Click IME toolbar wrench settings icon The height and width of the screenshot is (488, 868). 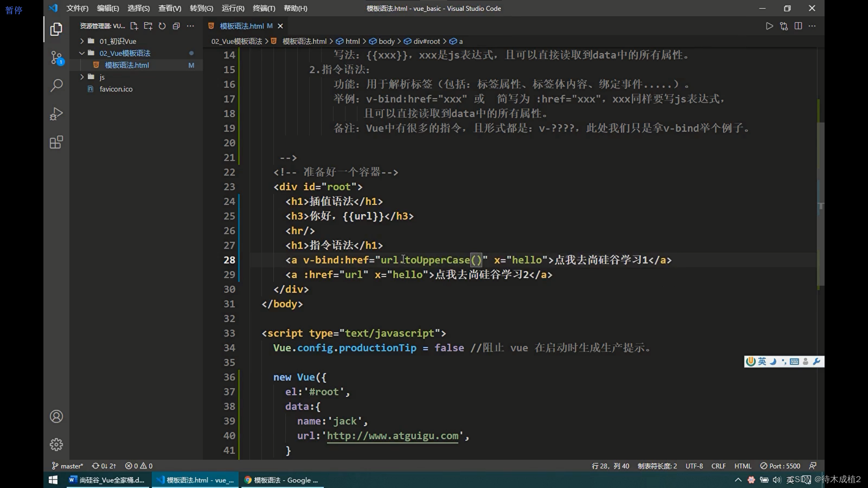[x=816, y=361]
